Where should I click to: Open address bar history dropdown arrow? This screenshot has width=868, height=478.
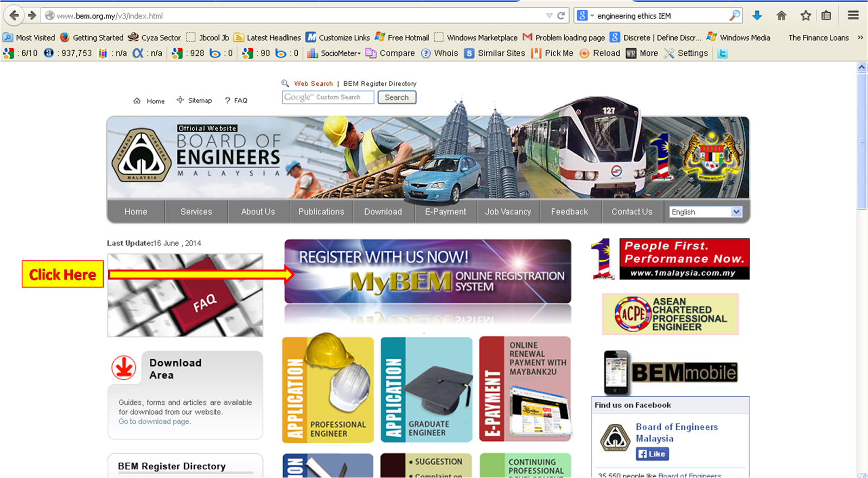point(549,16)
